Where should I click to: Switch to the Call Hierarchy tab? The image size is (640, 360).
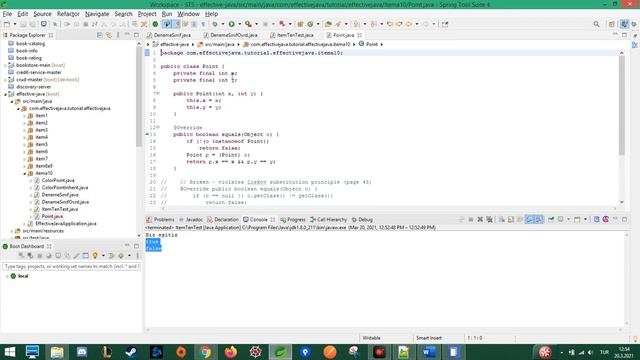pyautogui.click(x=329, y=220)
